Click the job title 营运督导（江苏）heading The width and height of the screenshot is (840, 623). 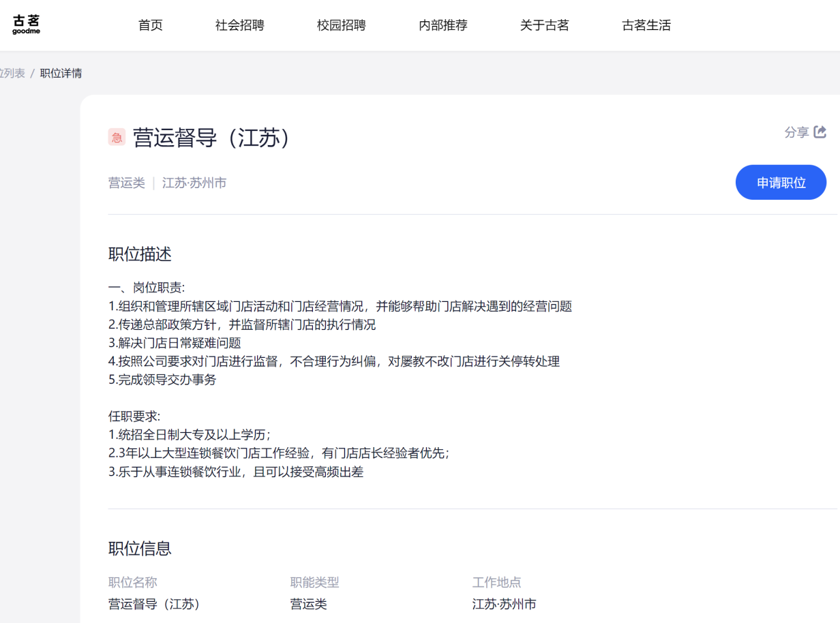pyautogui.click(x=212, y=138)
